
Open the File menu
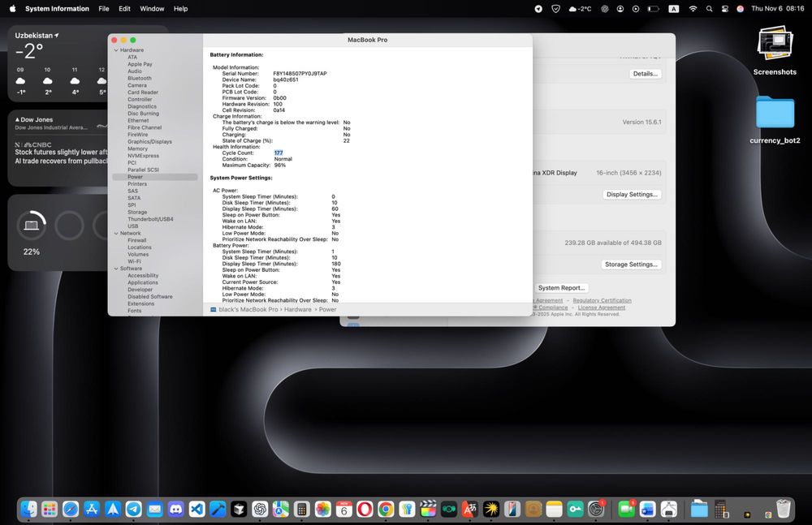[104, 9]
